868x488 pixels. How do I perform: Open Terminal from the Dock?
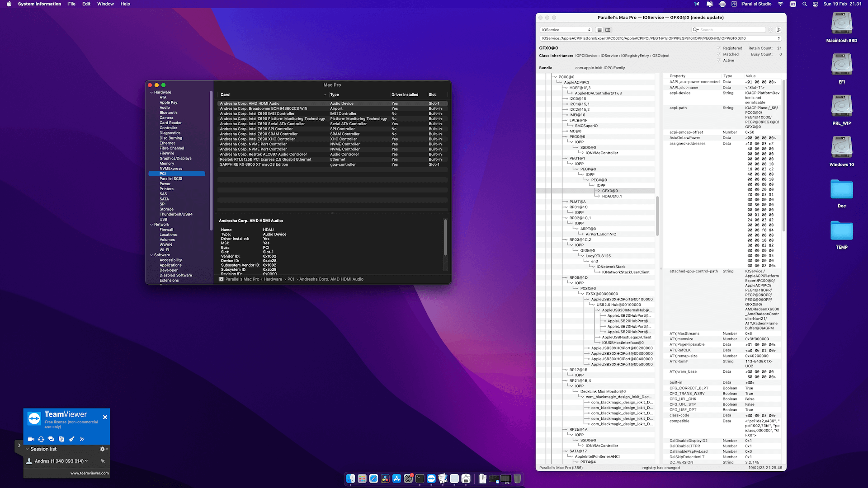tap(420, 479)
